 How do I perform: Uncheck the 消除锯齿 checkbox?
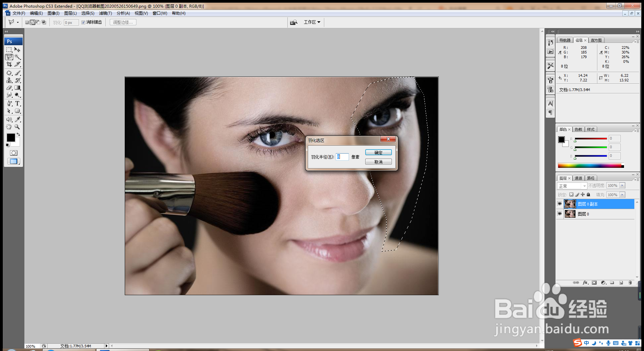(83, 22)
